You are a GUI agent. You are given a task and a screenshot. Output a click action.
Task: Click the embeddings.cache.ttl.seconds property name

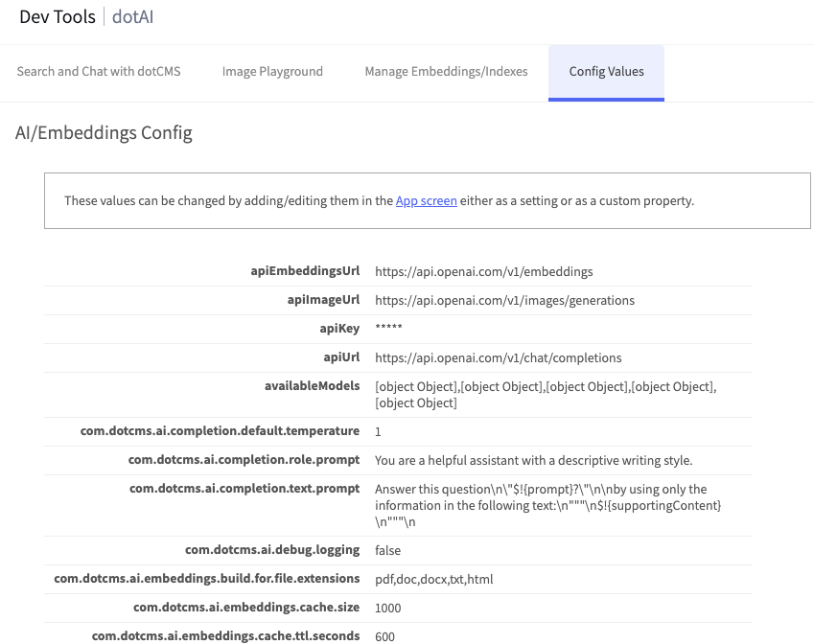coord(225,635)
